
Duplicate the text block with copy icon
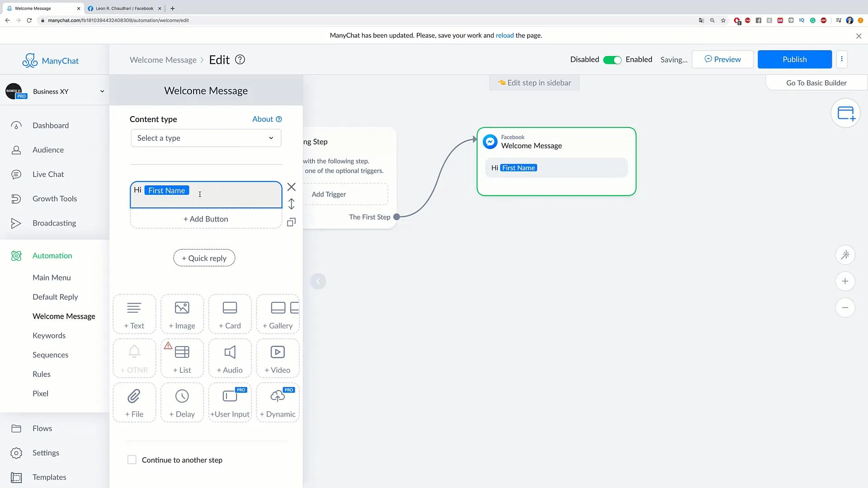pos(292,222)
